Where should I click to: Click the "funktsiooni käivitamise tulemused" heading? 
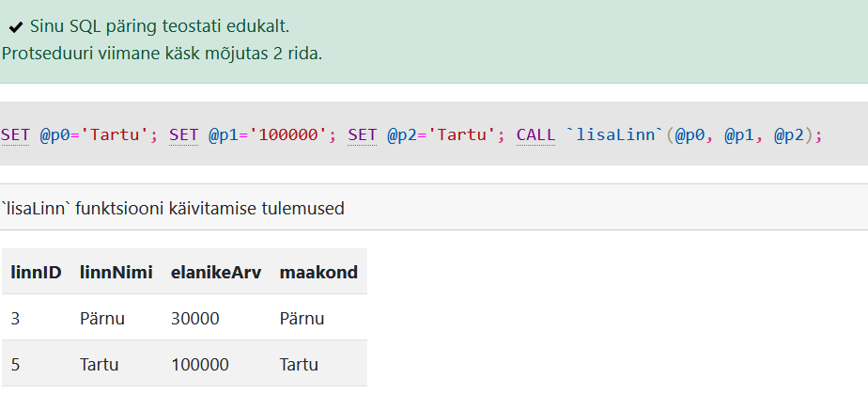(173, 208)
